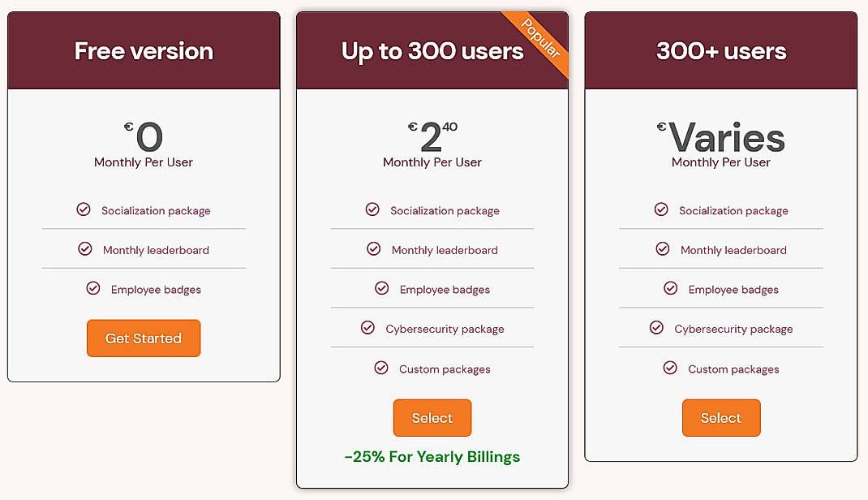
Task: Toggle the Socialization package check in middle plan
Action: (x=372, y=209)
